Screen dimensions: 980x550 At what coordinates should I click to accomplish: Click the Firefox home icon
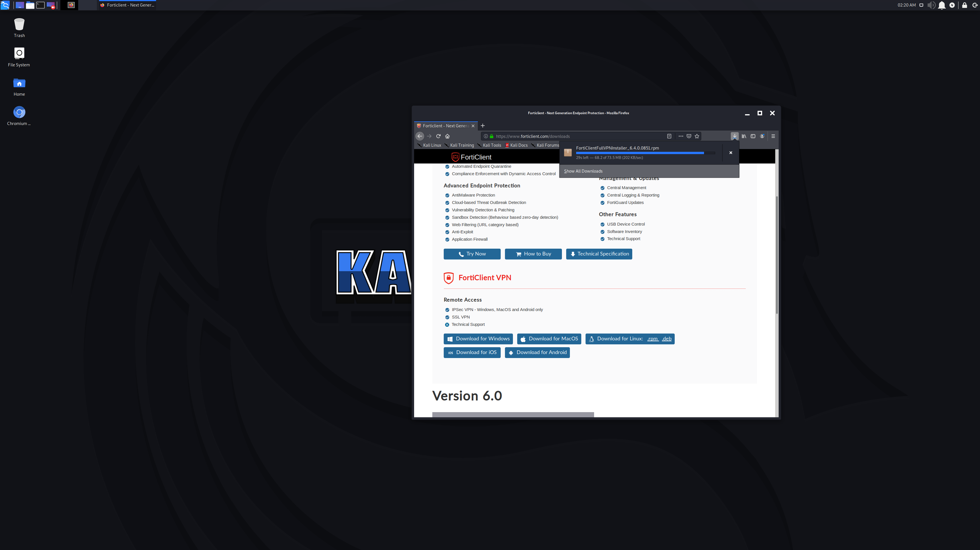pos(447,136)
